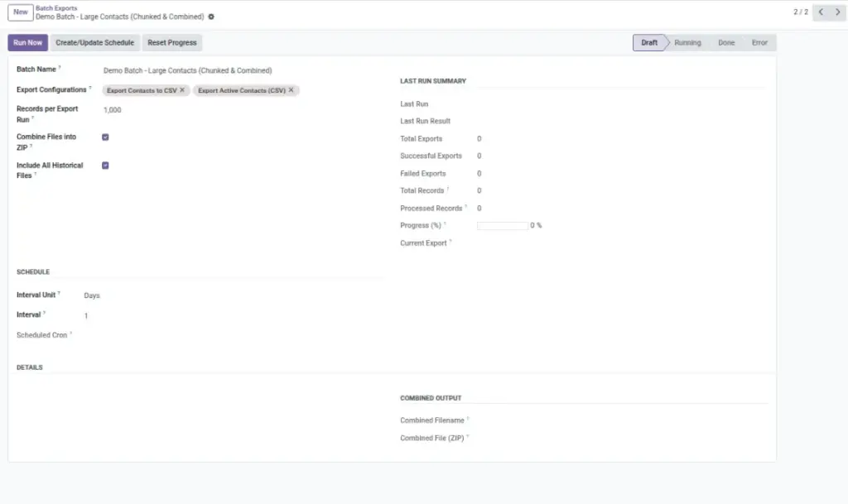Screen dimensions: 848x504
Task: Select the Error status stage
Action: tap(759, 43)
